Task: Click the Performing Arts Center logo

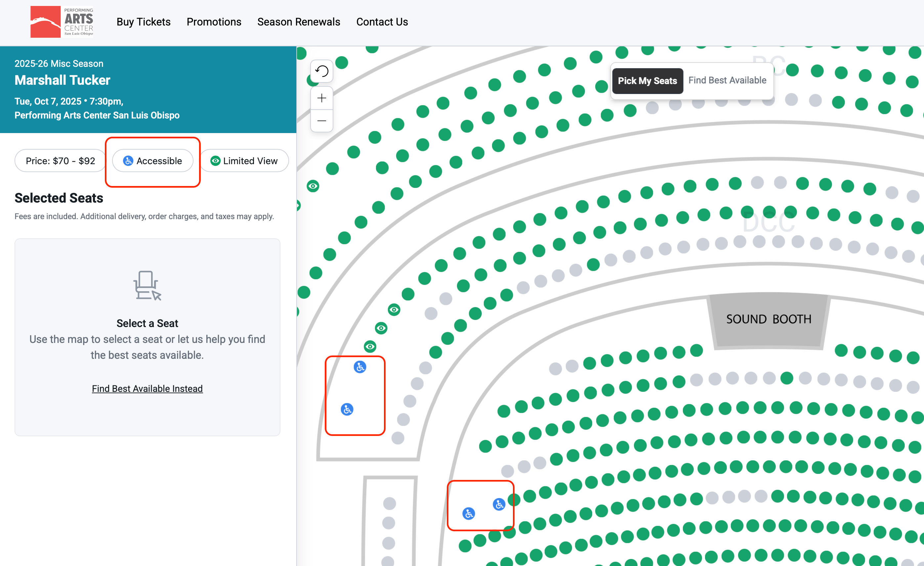Action: pos(62,22)
